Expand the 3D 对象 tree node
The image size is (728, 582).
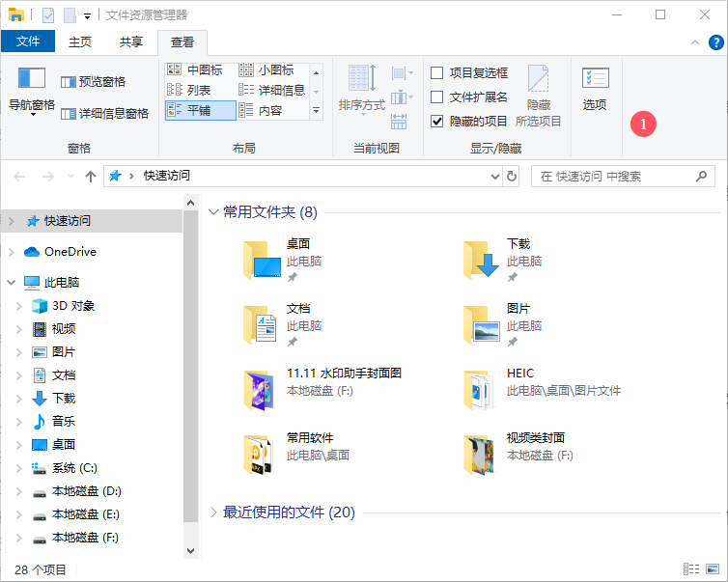tap(19, 306)
